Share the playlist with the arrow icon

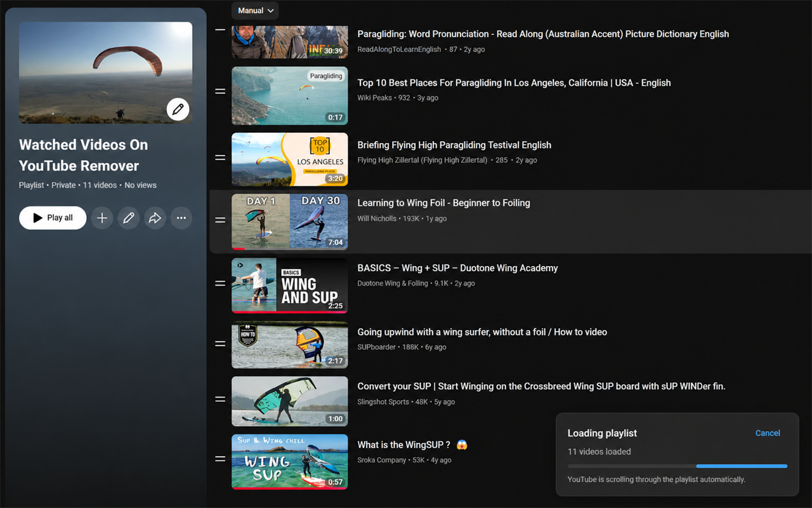pos(155,218)
